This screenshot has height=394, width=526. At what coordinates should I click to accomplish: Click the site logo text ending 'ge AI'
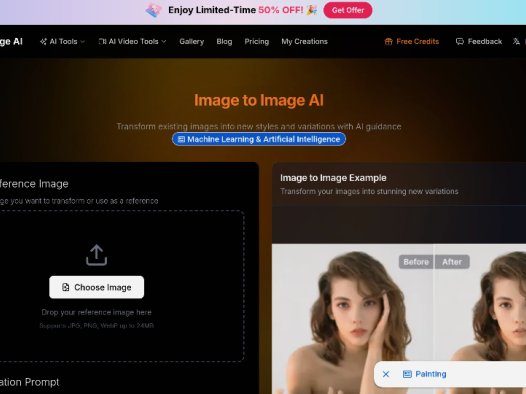11,42
